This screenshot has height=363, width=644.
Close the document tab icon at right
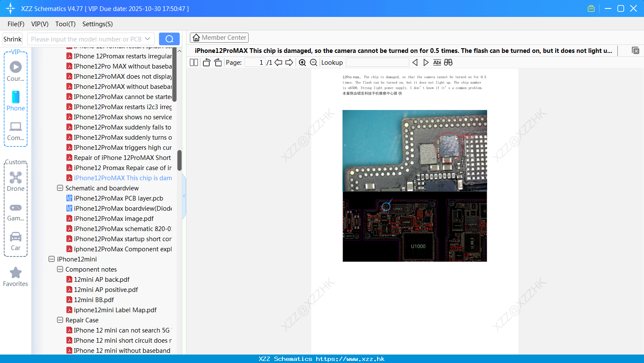point(635,50)
